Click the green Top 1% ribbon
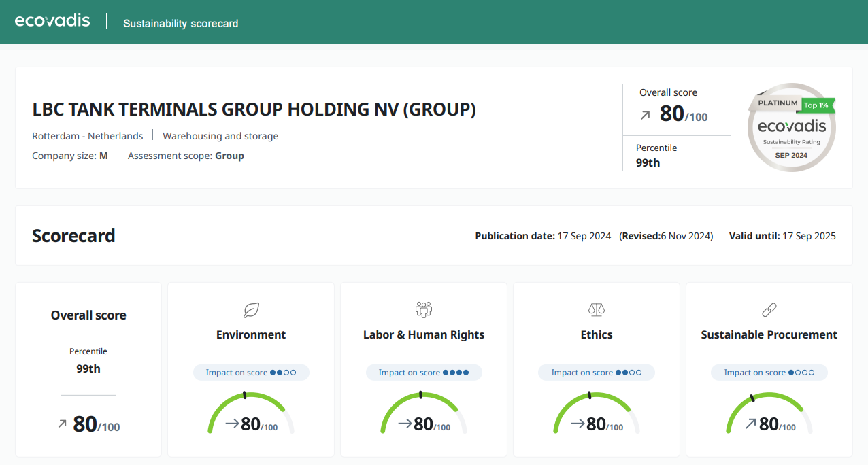The height and width of the screenshot is (465, 868). click(818, 105)
